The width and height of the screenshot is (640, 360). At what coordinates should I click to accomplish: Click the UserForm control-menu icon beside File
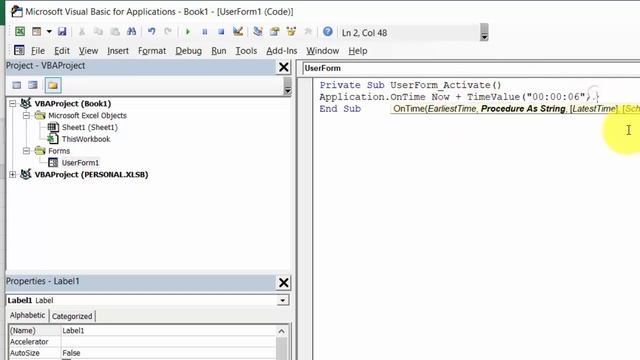click(19, 50)
